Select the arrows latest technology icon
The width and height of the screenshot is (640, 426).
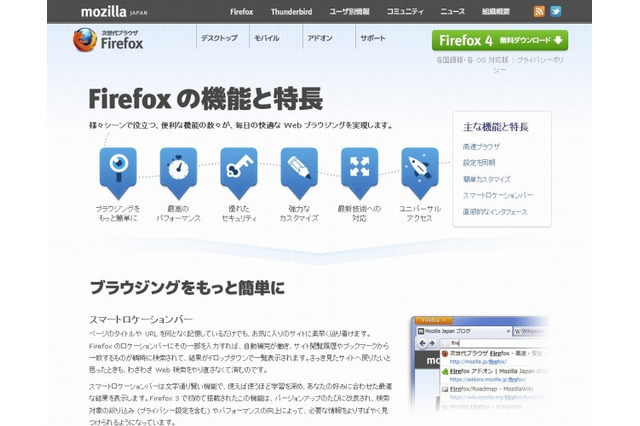[x=360, y=173]
